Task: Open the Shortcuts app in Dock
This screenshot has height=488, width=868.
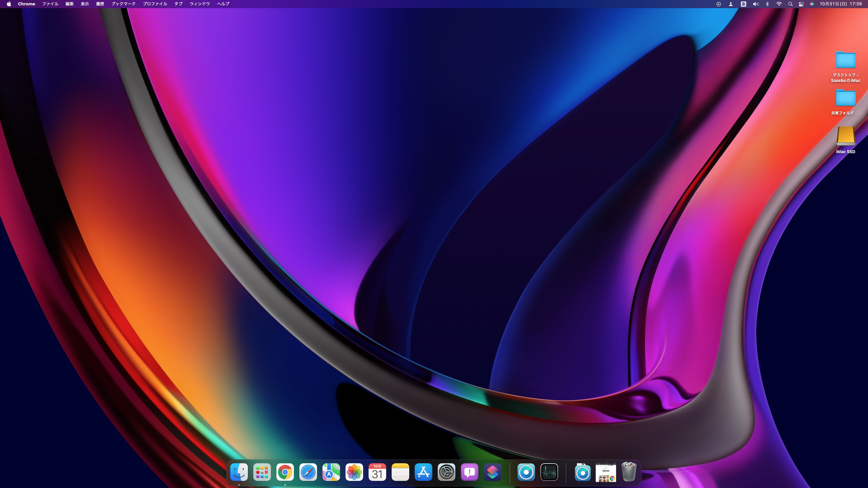Action: click(x=493, y=472)
